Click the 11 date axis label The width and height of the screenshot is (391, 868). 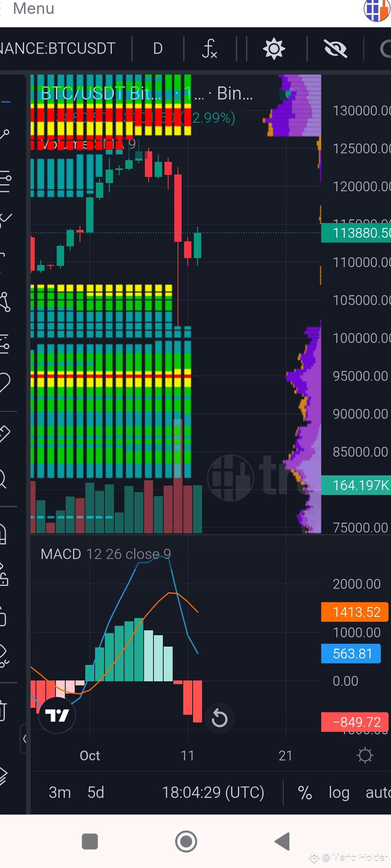coord(187,755)
